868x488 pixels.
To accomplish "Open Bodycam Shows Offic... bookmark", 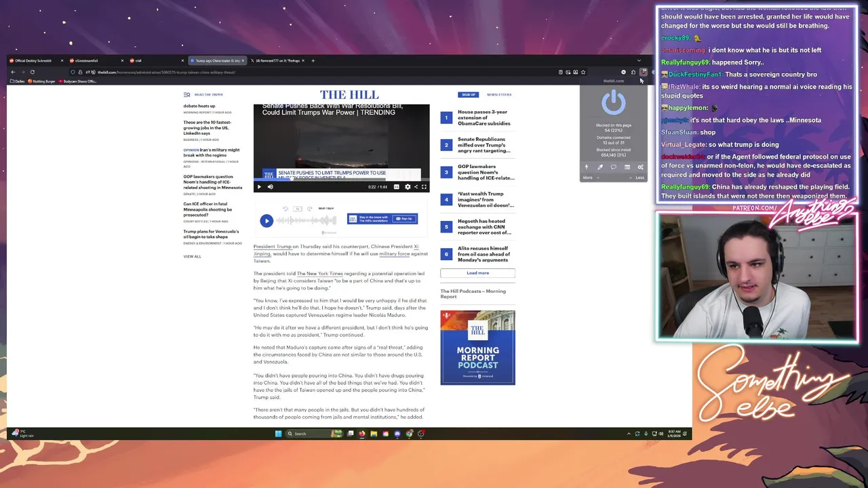I will tap(79, 81).
